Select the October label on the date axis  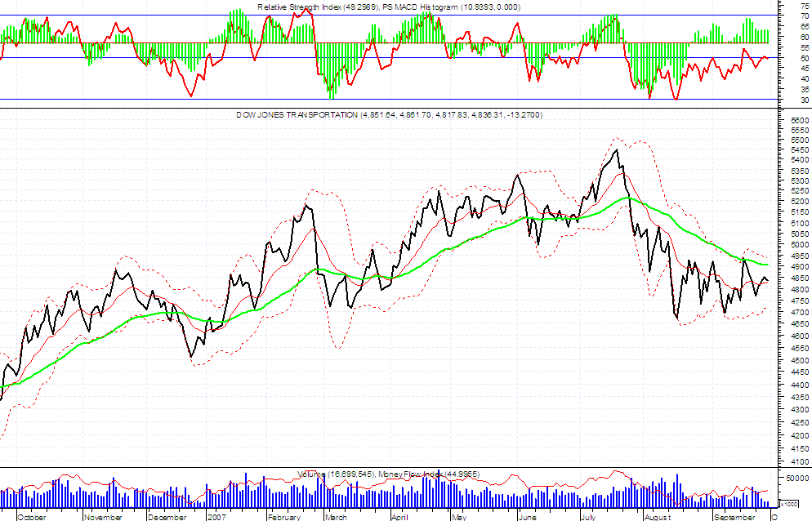pos(32,516)
